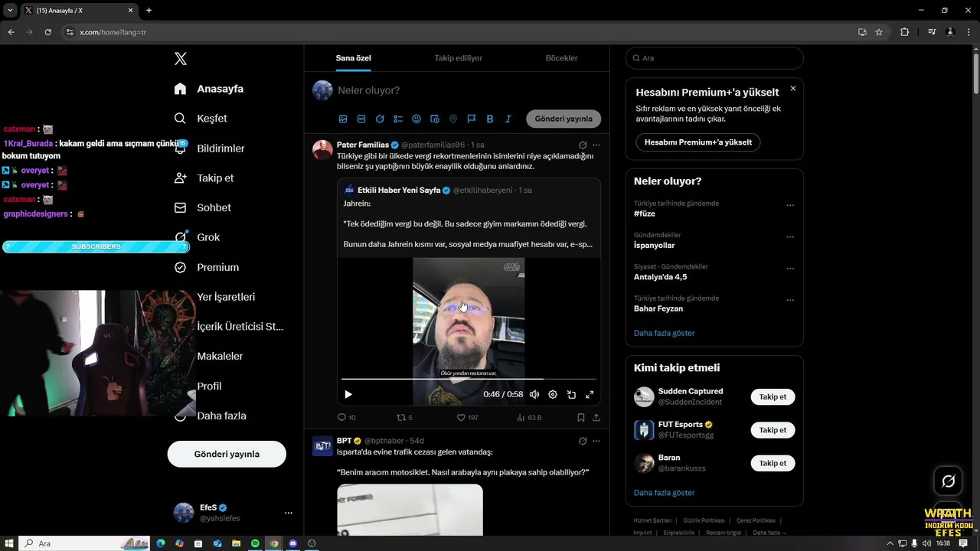Open more options for Bahar Feyzan trend

790,301
